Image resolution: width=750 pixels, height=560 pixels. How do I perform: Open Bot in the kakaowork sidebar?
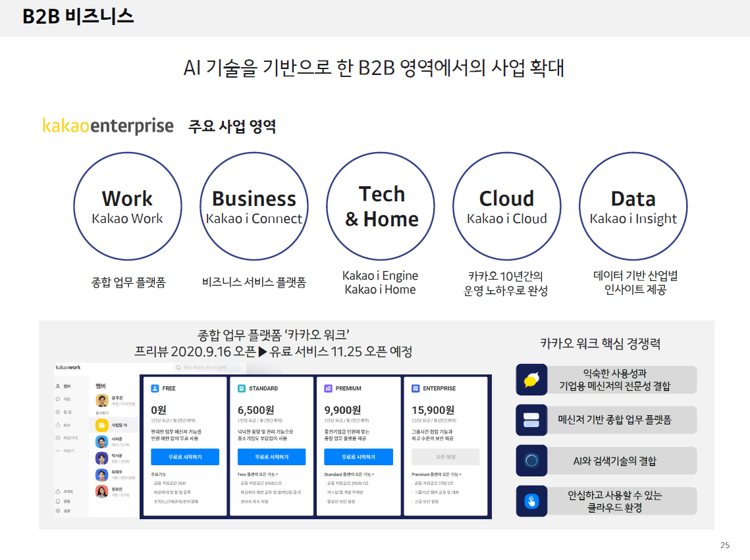tap(63, 425)
